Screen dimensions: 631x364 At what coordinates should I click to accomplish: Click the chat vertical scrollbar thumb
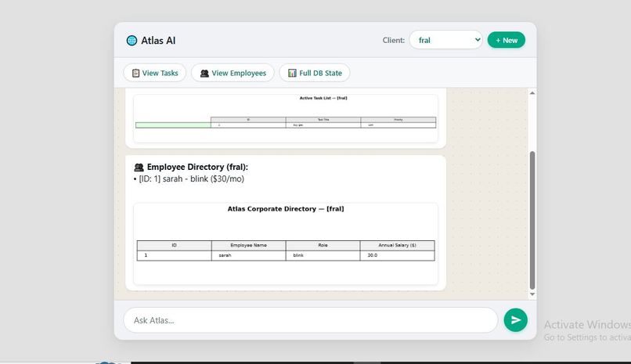pos(532,221)
